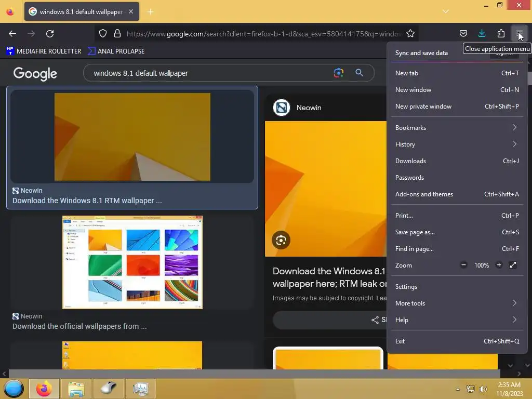Show hidden tray icons arrow
532x399 pixels.
pyautogui.click(x=458, y=389)
